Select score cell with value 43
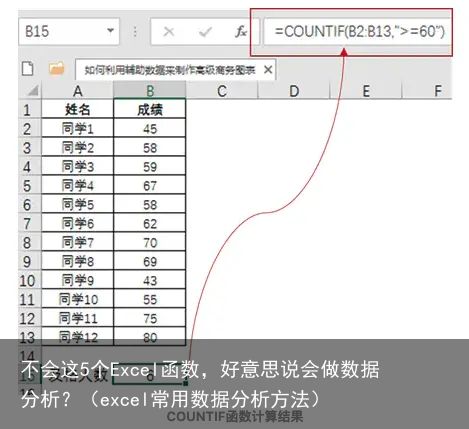This screenshot has height=429, width=469. (150, 280)
